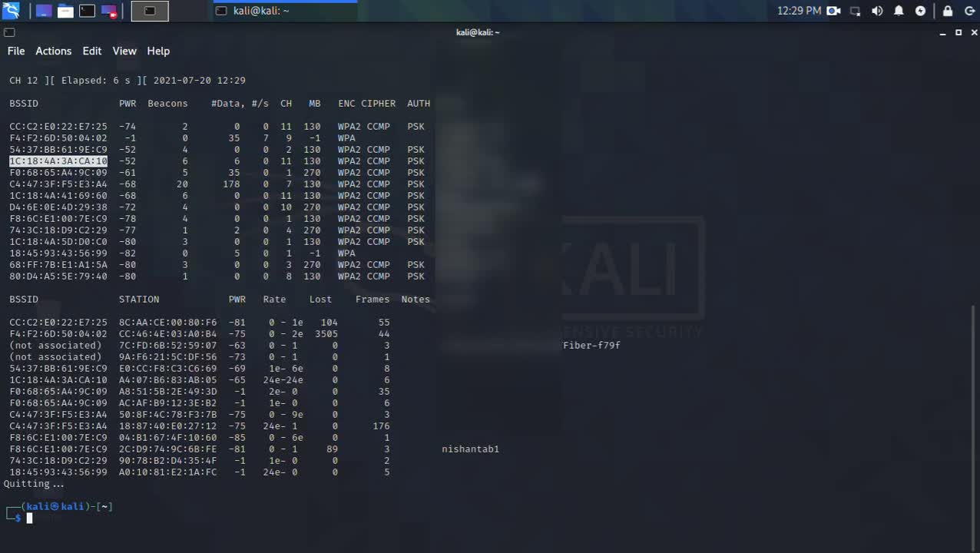Open the Edit menu

pyautogui.click(x=92, y=51)
